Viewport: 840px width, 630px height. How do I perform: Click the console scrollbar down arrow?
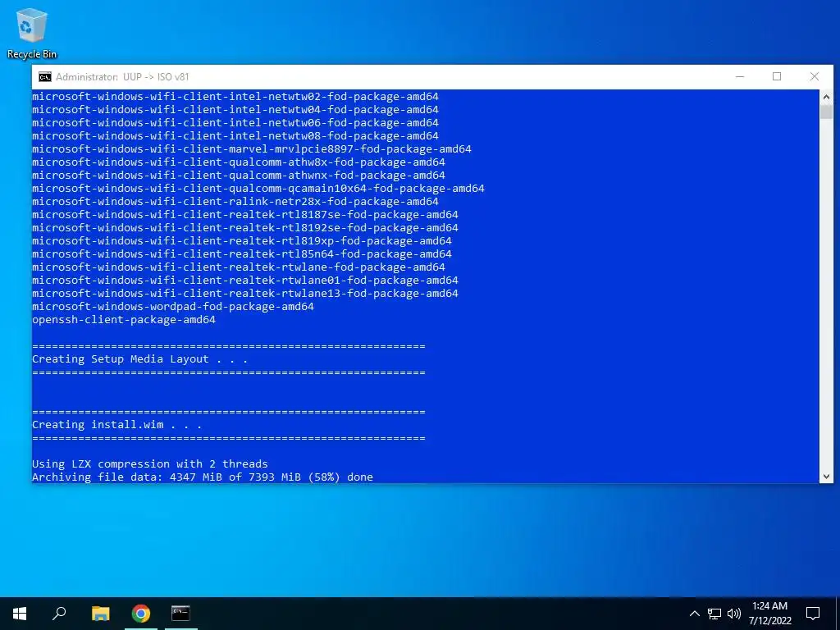coord(826,477)
